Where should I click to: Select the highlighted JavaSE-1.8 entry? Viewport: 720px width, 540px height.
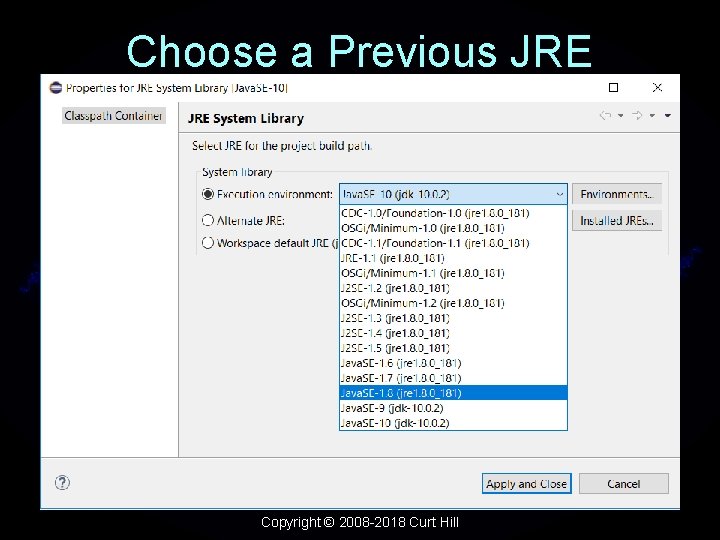click(x=453, y=393)
